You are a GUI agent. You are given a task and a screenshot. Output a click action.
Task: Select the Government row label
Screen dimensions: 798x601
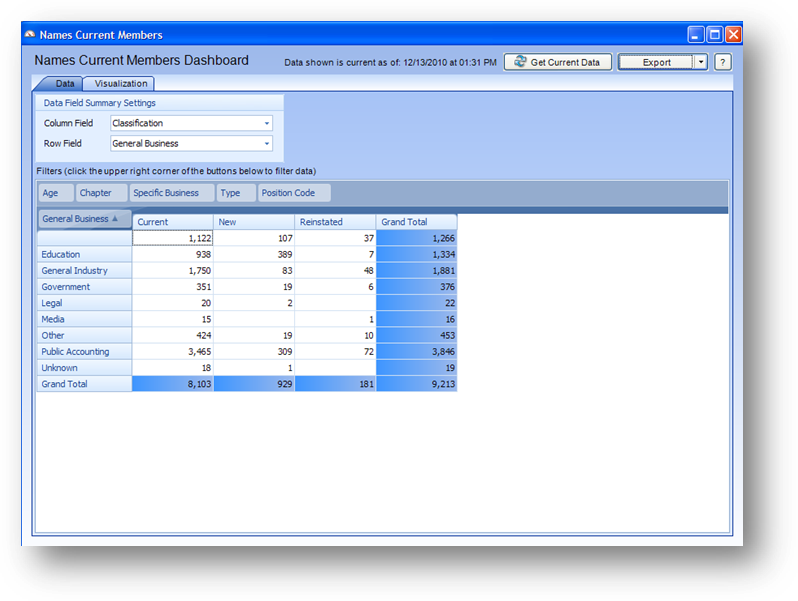tap(84, 287)
